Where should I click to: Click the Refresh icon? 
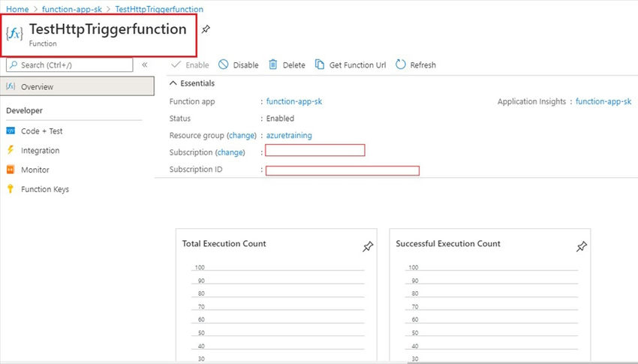401,65
